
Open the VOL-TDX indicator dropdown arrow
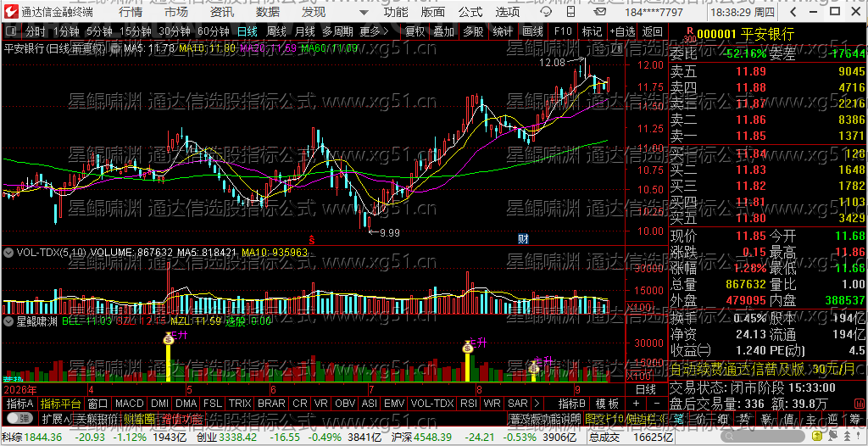point(8,252)
